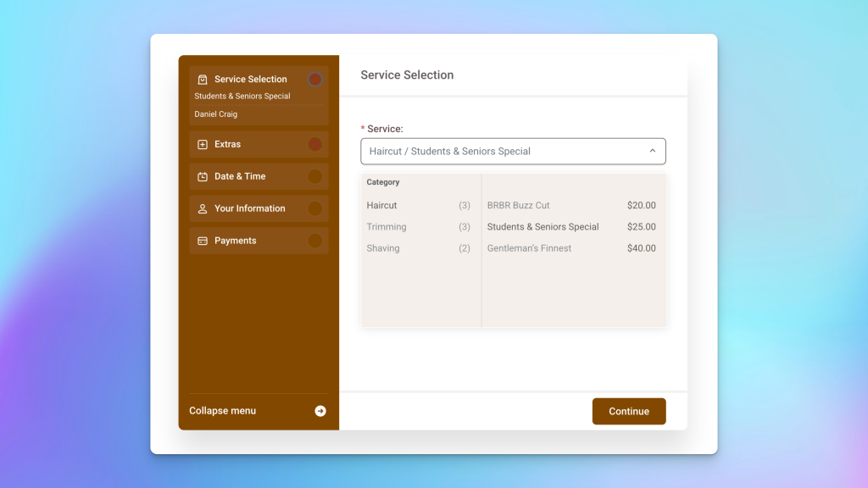Click the $20.00 price
Viewport: 868px width, 488px height.
click(x=642, y=205)
